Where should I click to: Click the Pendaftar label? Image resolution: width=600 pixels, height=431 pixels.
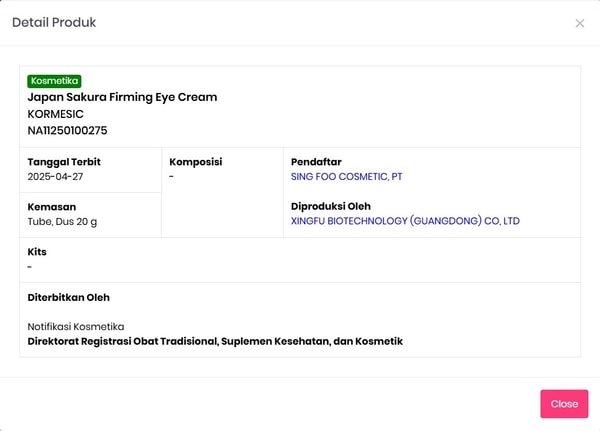pos(317,162)
